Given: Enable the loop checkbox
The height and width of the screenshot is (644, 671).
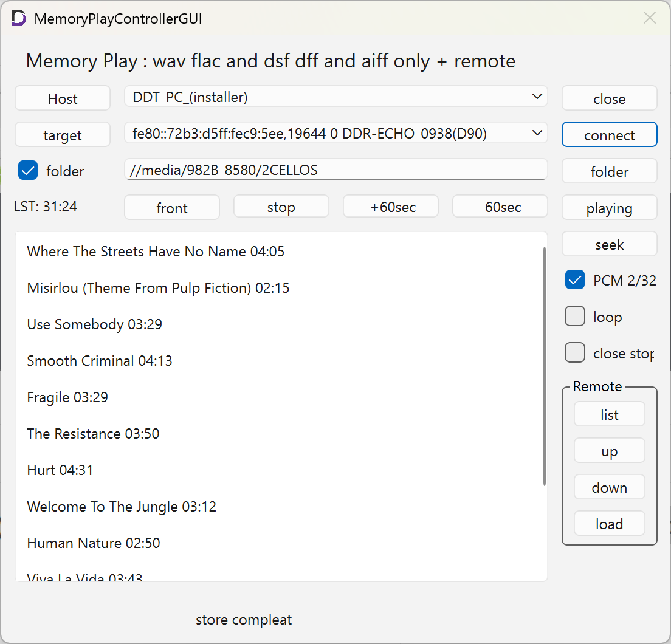Looking at the screenshot, I should tap(575, 317).
